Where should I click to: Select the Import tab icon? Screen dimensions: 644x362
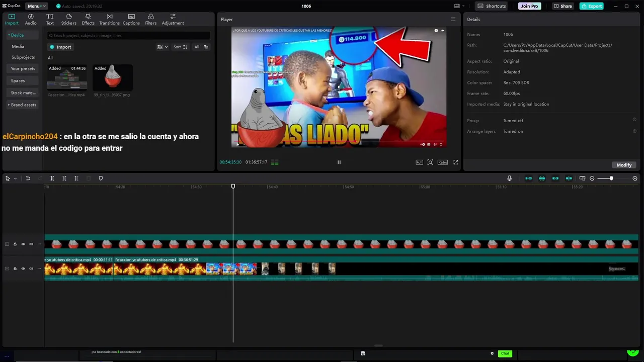point(12,20)
